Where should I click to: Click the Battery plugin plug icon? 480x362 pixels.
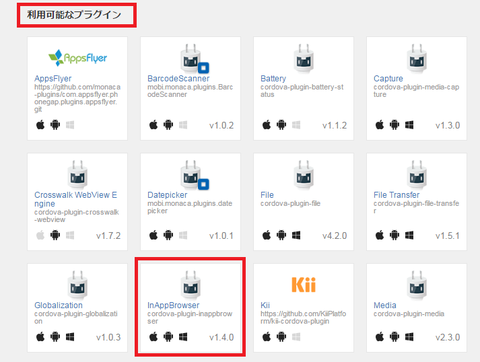click(x=304, y=59)
